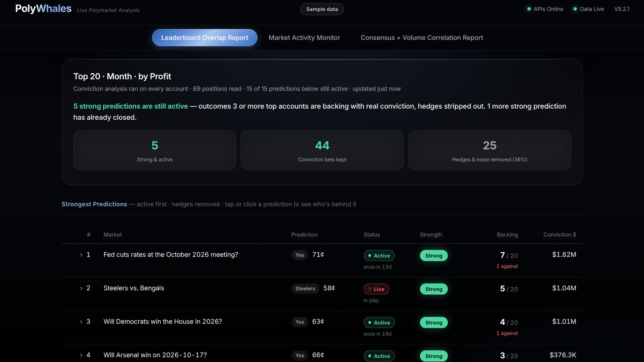Select the Leaderboard Overlap Report tab
644x362 pixels.
[205, 38]
